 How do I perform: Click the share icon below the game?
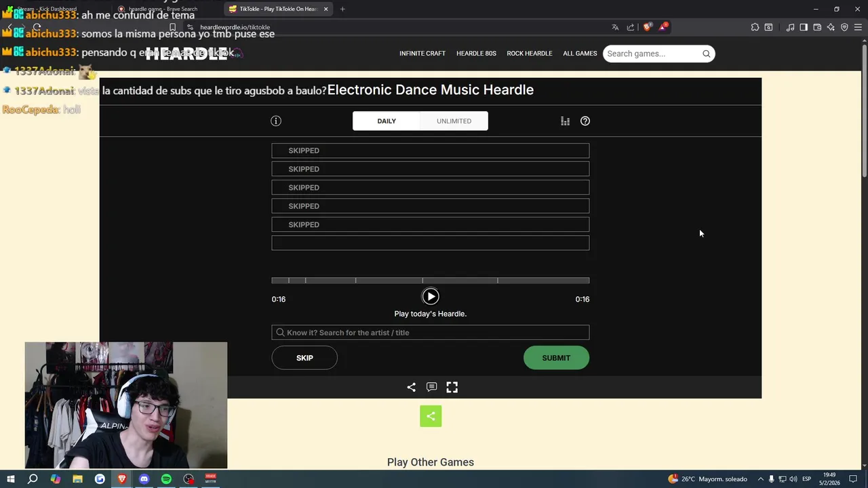click(411, 387)
